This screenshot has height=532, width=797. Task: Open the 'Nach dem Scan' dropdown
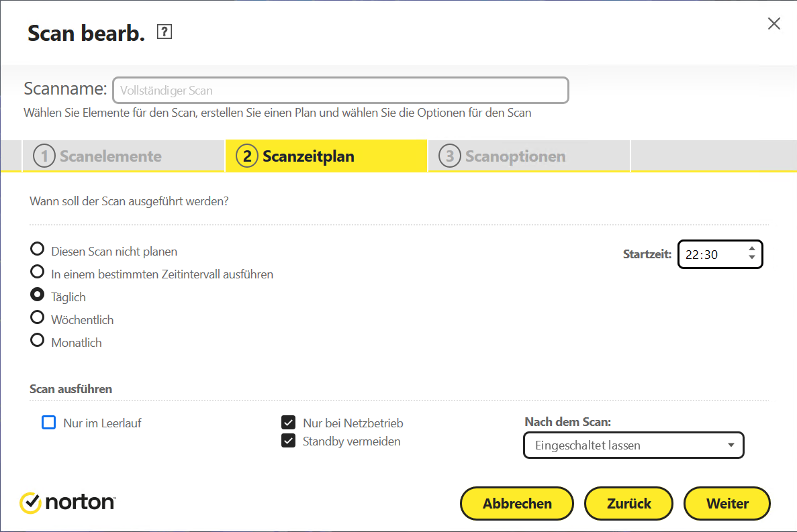(633, 445)
